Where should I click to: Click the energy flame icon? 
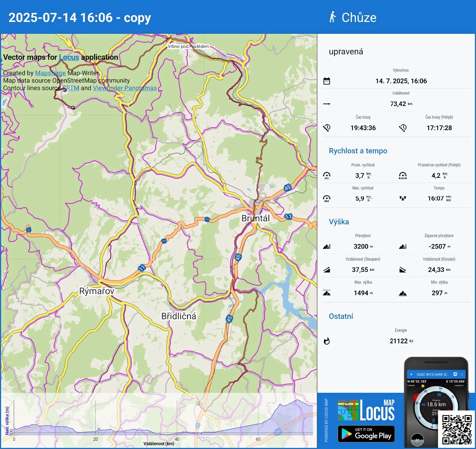pyautogui.click(x=327, y=341)
